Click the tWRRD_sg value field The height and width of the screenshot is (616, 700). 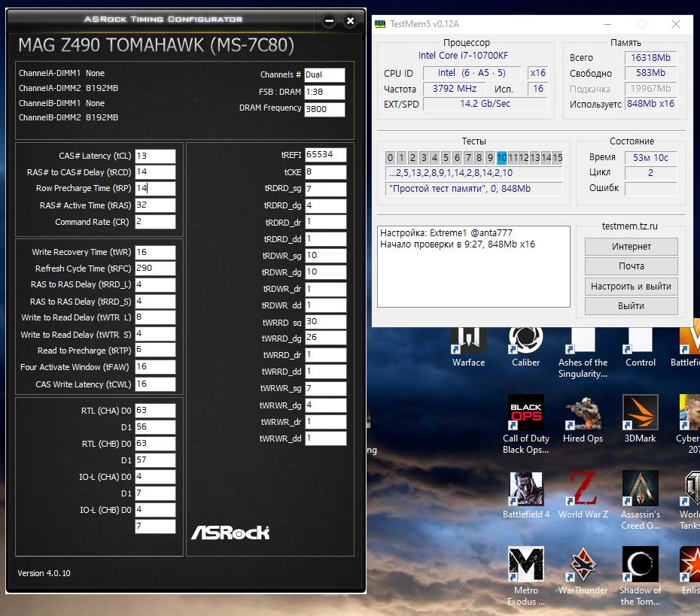(x=325, y=322)
